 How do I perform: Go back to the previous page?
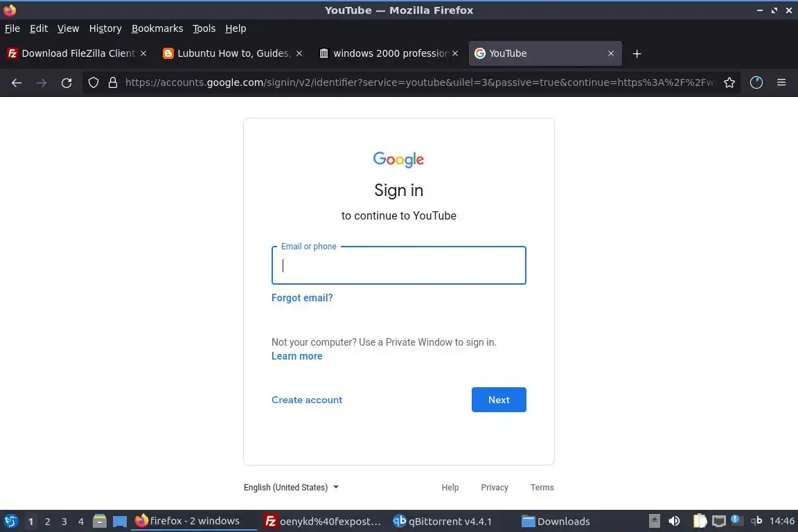(17, 82)
